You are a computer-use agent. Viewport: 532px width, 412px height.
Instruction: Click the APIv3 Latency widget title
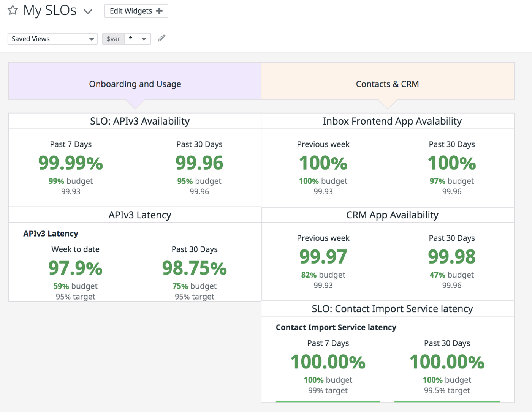click(x=139, y=215)
